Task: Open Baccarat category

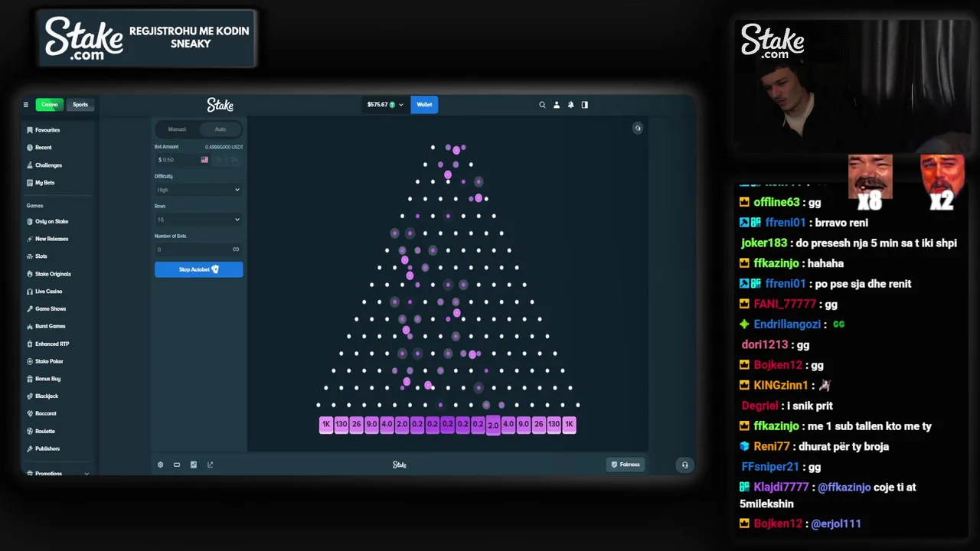Action: (x=46, y=413)
